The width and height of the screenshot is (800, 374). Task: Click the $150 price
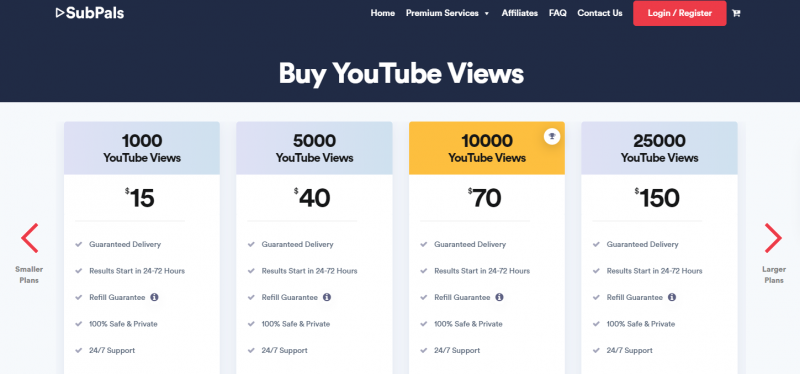(x=657, y=198)
